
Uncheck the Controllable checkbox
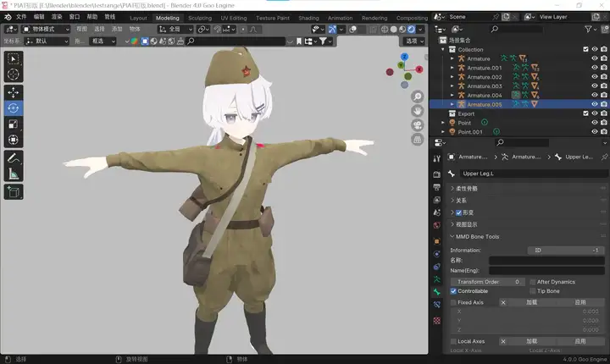[453, 291]
